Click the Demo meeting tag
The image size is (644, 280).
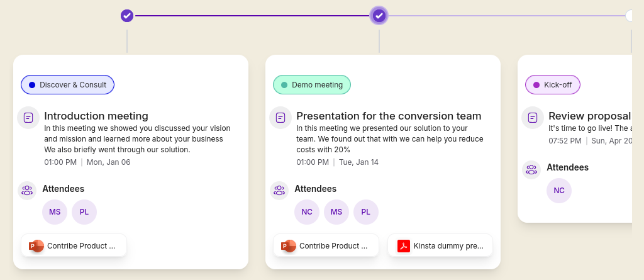pos(312,85)
